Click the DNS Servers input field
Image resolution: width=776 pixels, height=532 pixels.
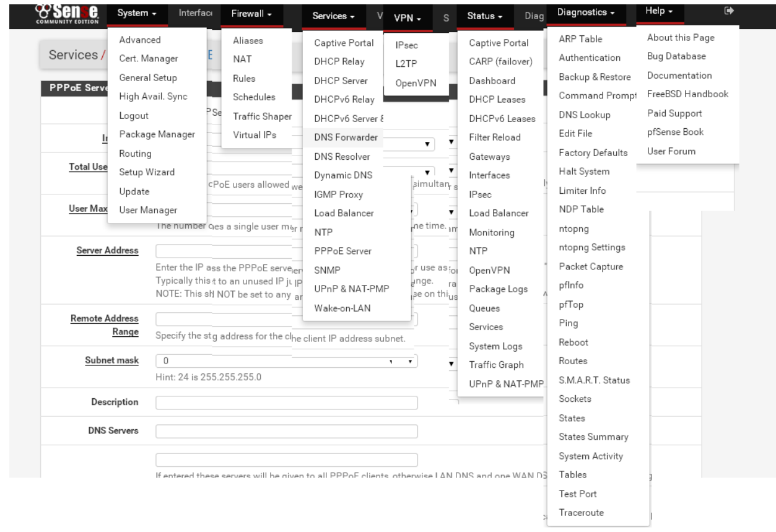[286, 431]
